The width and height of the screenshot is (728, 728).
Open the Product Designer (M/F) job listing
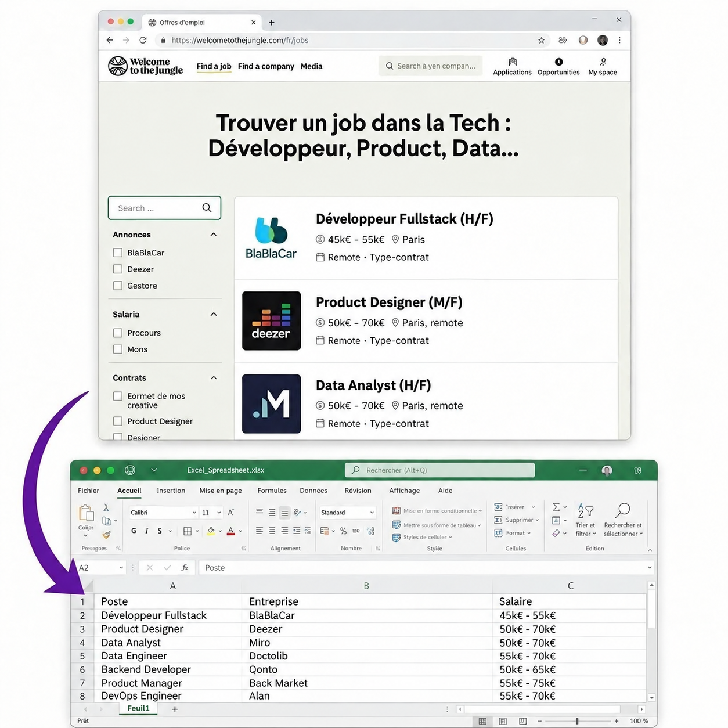tap(389, 302)
